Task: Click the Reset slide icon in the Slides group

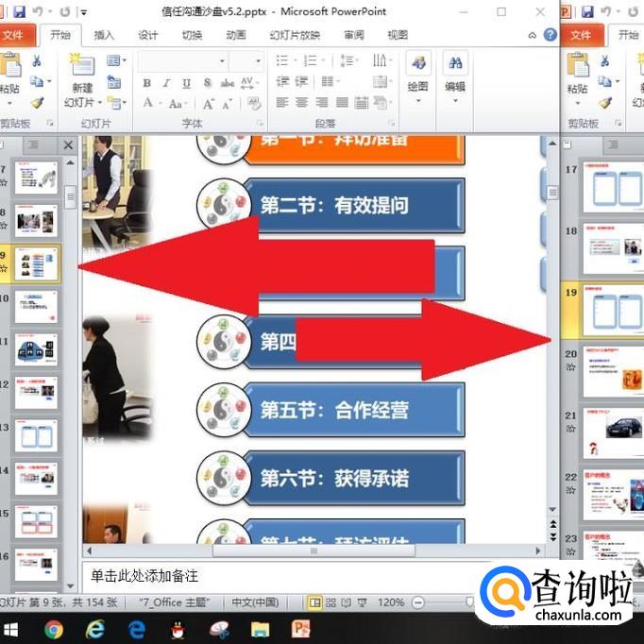Action: coord(113,82)
